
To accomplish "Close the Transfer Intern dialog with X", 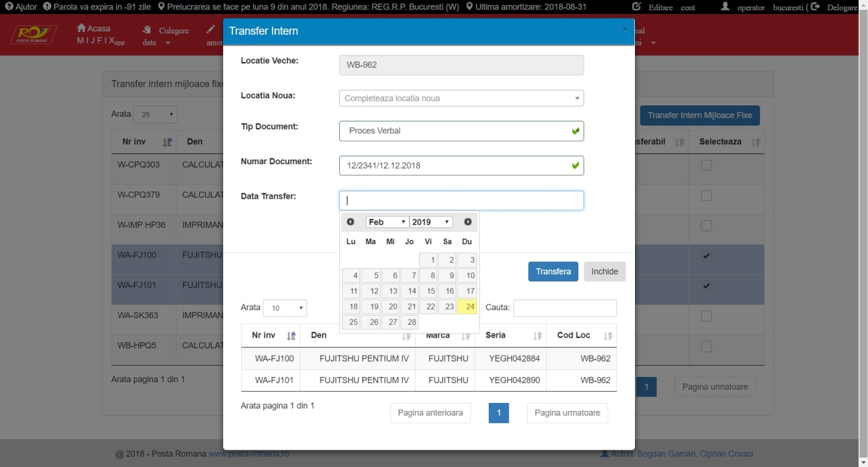I will click(x=624, y=29).
